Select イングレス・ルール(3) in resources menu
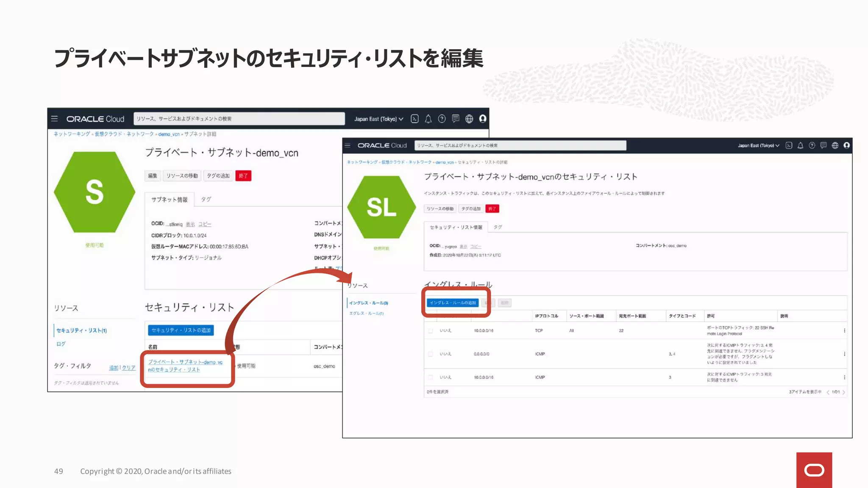This screenshot has height=488, width=868. pyautogui.click(x=368, y=303)
